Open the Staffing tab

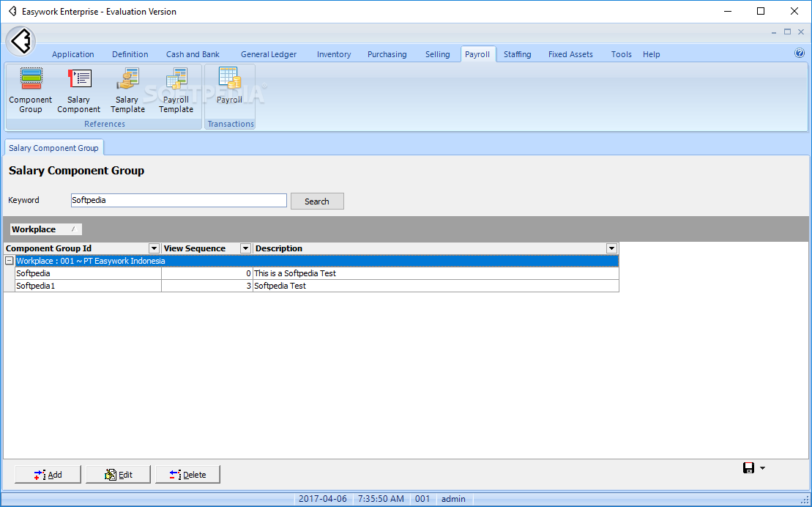518,54
